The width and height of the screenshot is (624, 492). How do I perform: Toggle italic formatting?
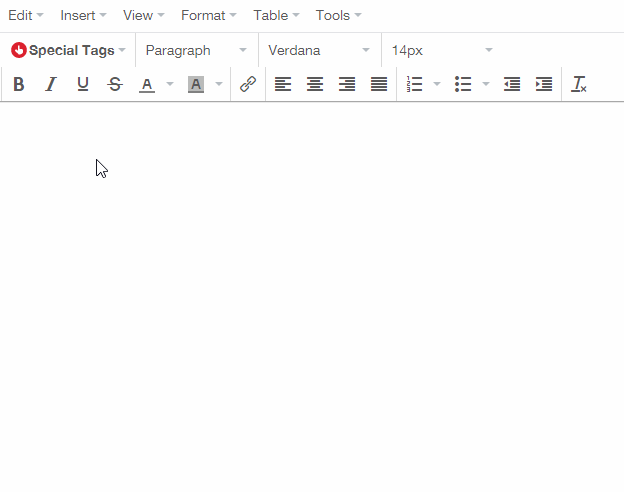coord(51,84)
